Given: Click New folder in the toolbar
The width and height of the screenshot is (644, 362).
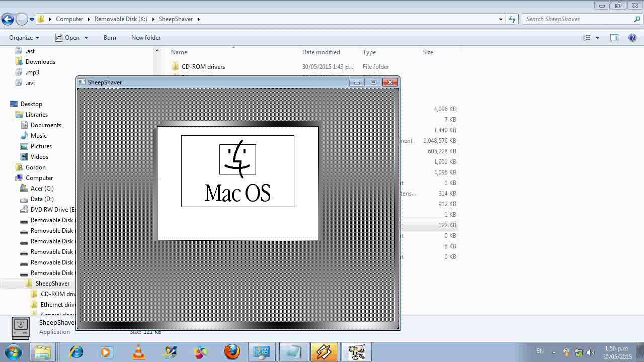Looking at the screenshot, I should 146,38.
